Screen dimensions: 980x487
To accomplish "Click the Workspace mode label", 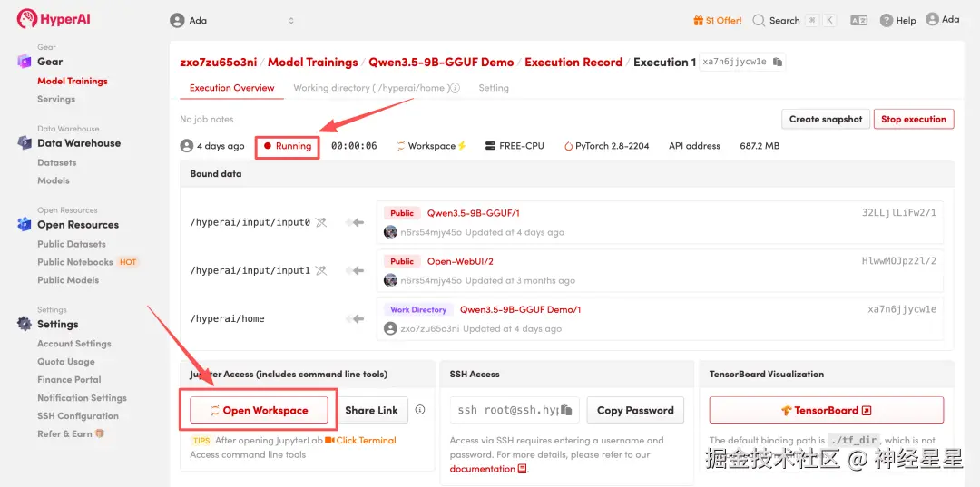I will coord(432,146).
